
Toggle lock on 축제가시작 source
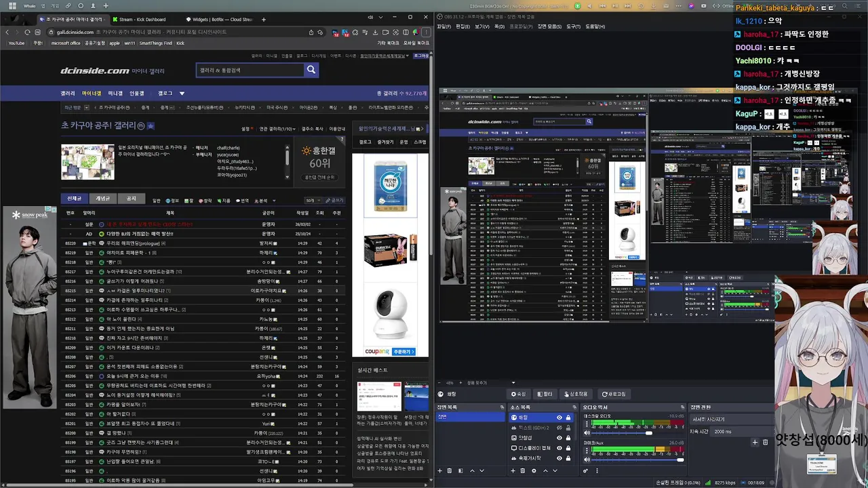click(568, 458)
